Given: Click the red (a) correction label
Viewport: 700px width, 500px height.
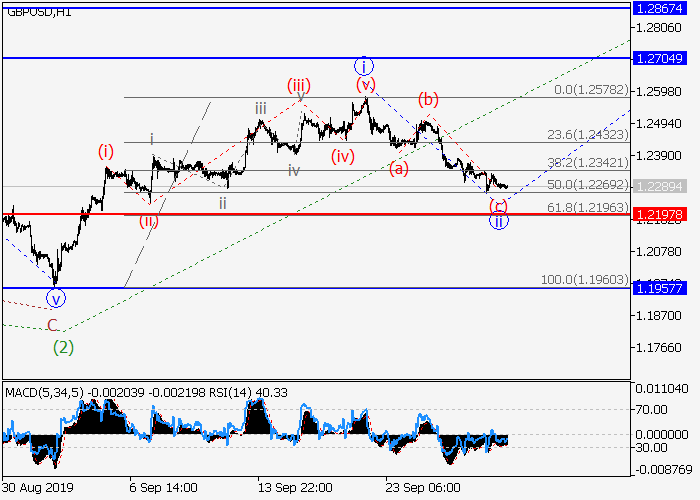Looking at the screenshot, I should pos(399,169).
